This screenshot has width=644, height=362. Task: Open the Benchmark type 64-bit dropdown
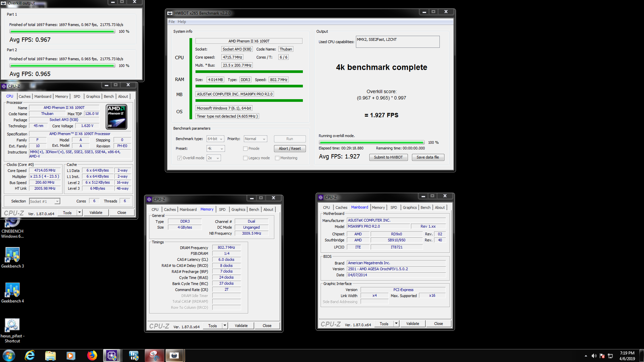215,139
